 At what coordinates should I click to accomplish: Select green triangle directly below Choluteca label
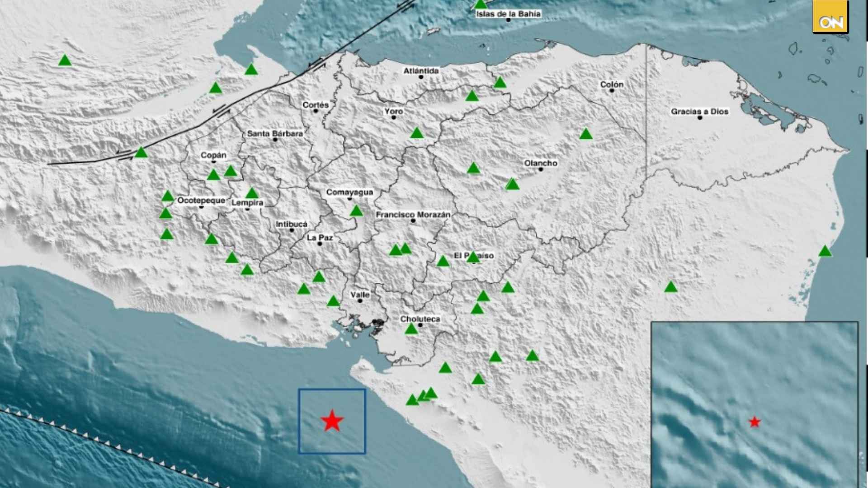coord(411,328)
